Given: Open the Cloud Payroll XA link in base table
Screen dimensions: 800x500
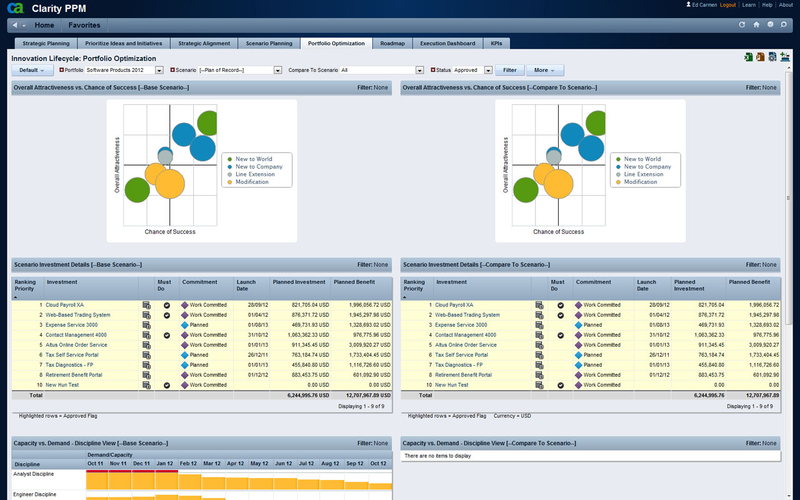Looking at the screenshot, I should click(65, 305).
